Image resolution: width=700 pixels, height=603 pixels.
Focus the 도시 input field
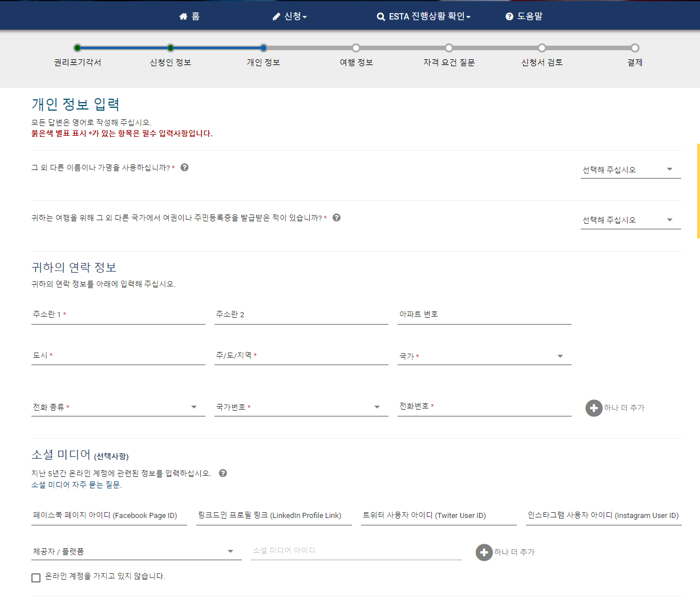[x=118, y=356]
